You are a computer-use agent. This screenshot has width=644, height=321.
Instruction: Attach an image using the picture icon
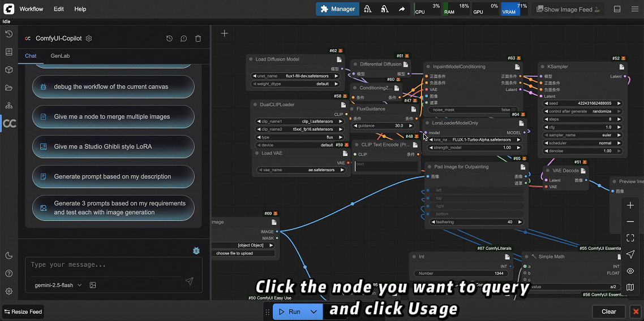(x=93, y=285)
